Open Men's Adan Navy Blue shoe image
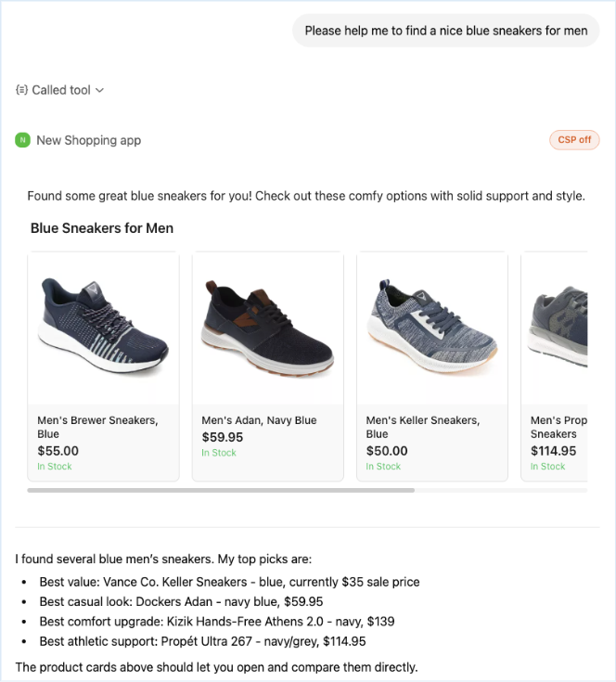The height and width of the screenshot is (682, 616). click(268, 328)
